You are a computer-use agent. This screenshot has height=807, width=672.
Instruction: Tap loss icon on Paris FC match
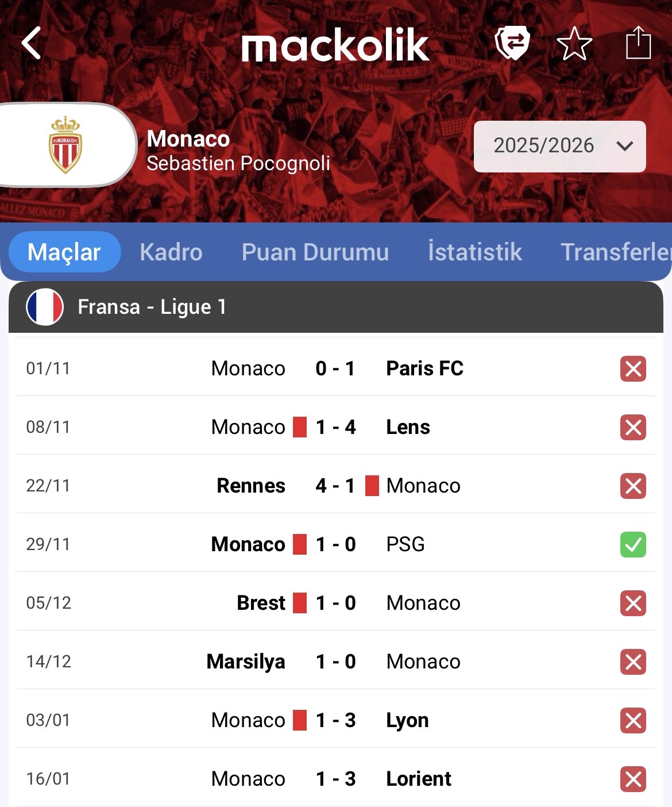633,369
